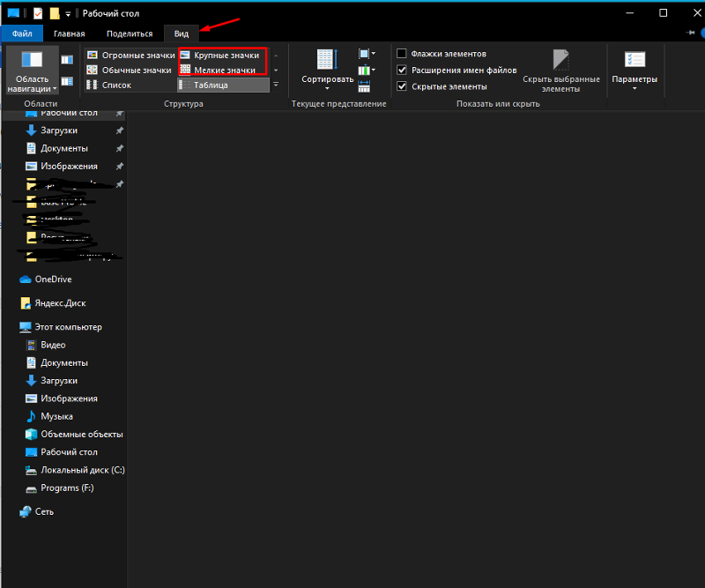705x588 pixels.
Task: Open Документы in Quick access
Action: [x=64, y=148]
